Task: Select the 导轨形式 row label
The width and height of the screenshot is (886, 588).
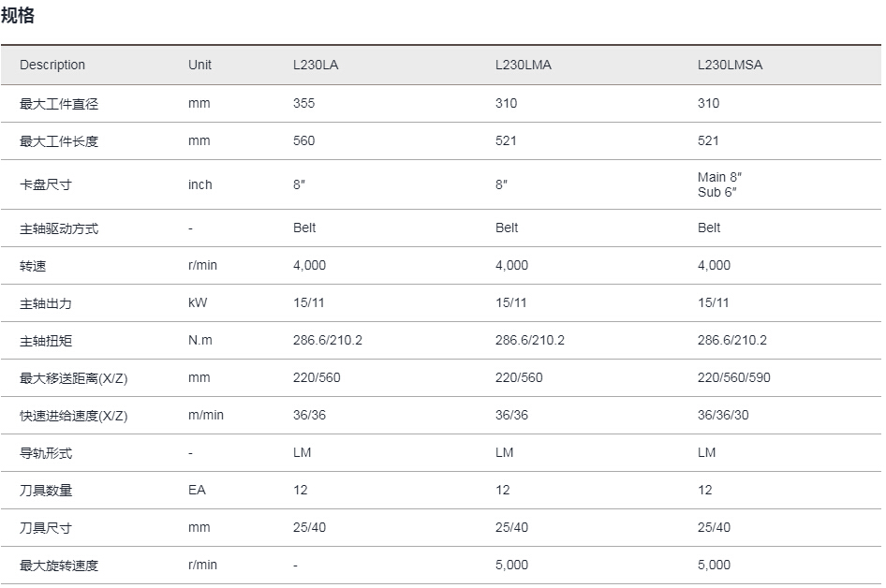Action: tap(46, 453)
